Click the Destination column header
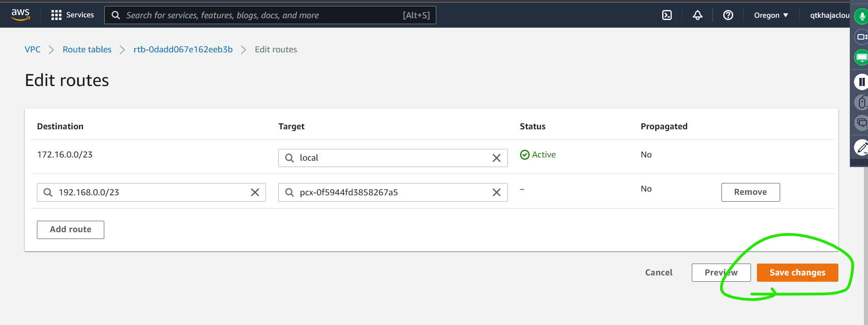Viewport: 868px width, 325px height. [x=60, y=127]
